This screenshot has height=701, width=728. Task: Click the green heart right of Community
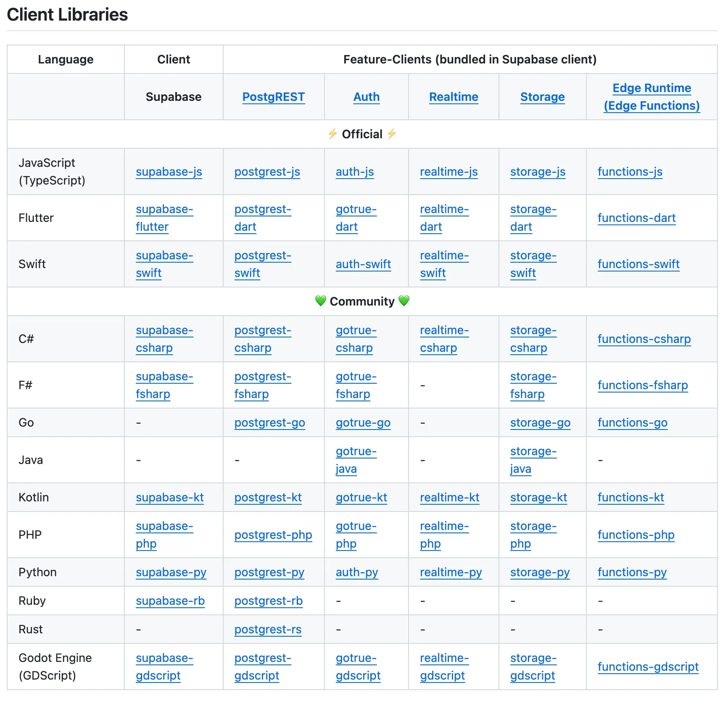pyautogui.click(x=404, y=301)
